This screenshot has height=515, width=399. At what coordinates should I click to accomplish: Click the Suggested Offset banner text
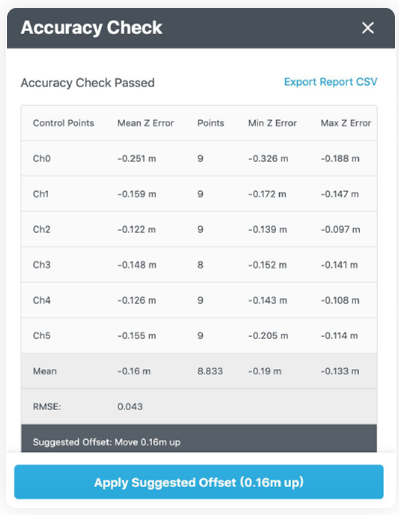pos(107,442)
